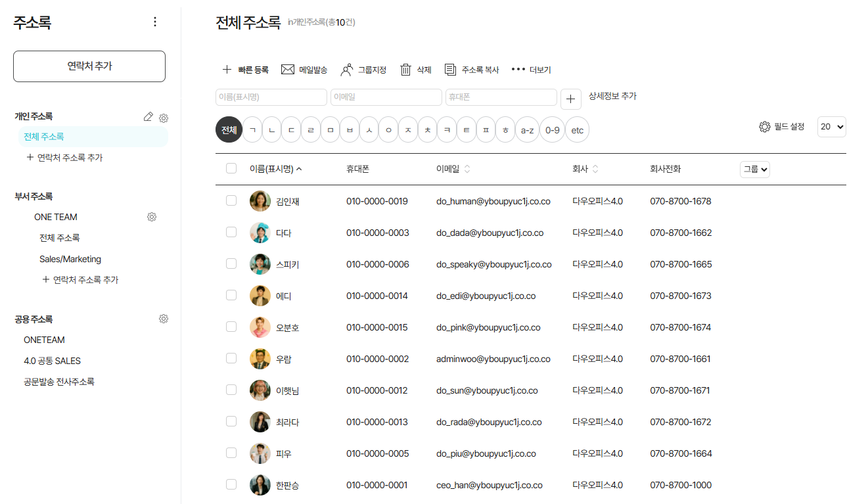Click the group assign people icon
The image size is (868, 504).
click(347, 70)
